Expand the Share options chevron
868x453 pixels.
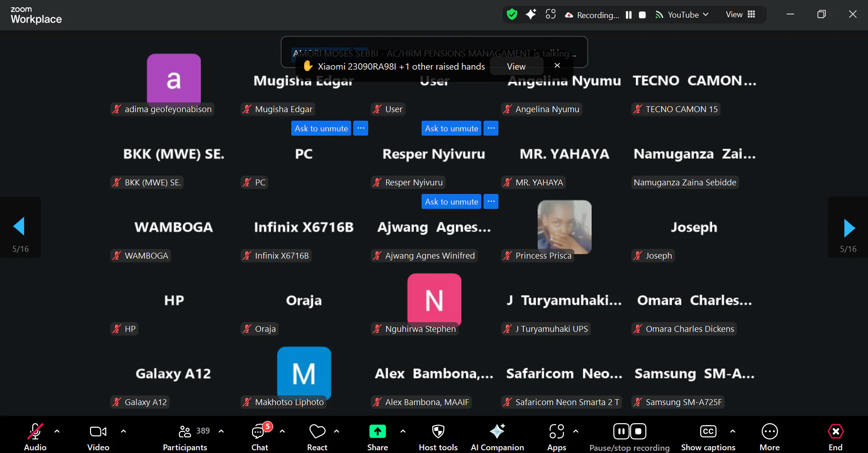pyautogui.click(x=403, y=431)
